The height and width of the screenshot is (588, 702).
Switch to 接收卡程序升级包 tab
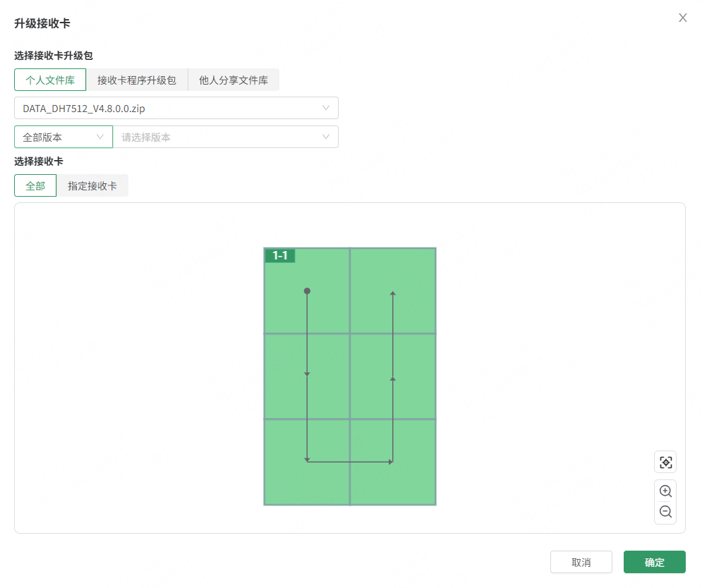pyautogui.click(x=137, y=80)
